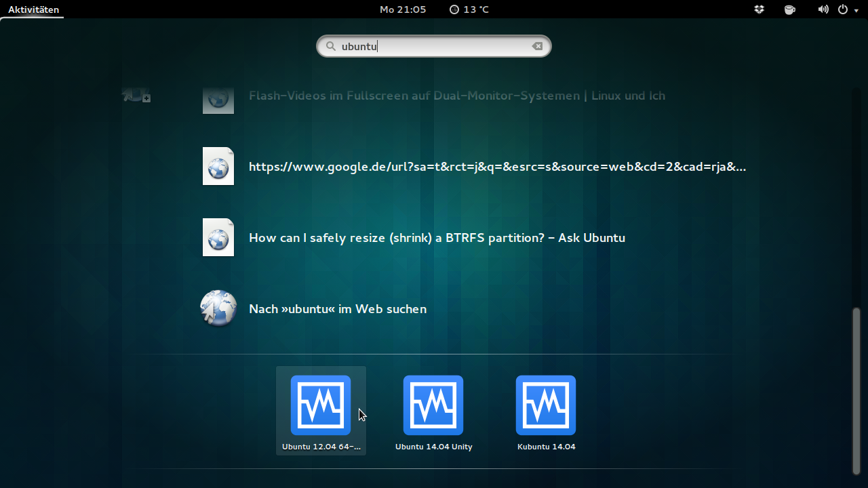Click the Kubuntu 14.04 label
The height and width of the screenshot is (488, 868).
pyautogui.click(x=546, y=447)
